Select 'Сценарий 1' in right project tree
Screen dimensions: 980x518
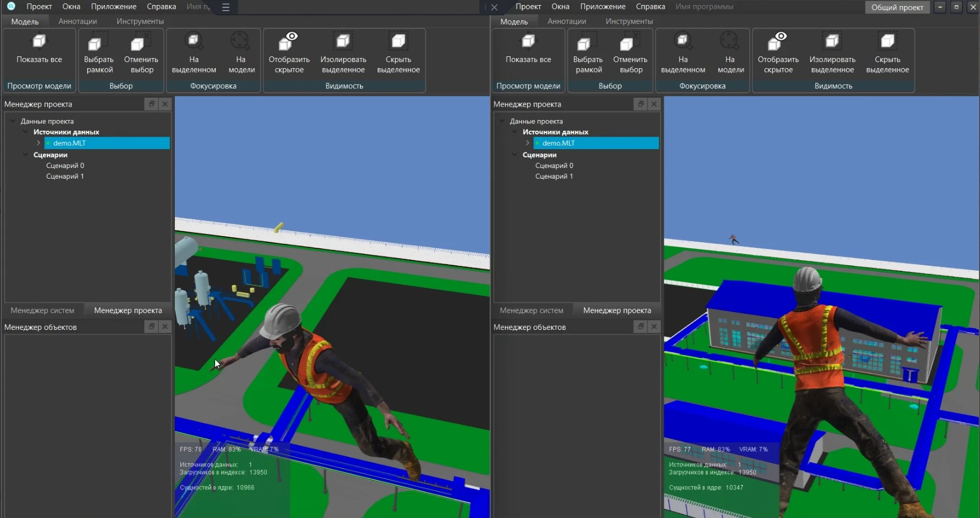(554, 176)
